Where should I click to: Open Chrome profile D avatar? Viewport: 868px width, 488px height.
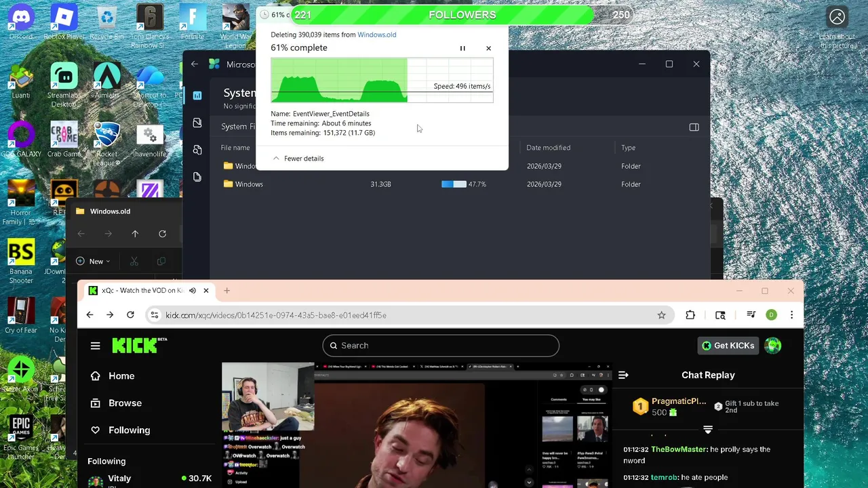coord(771,315)
